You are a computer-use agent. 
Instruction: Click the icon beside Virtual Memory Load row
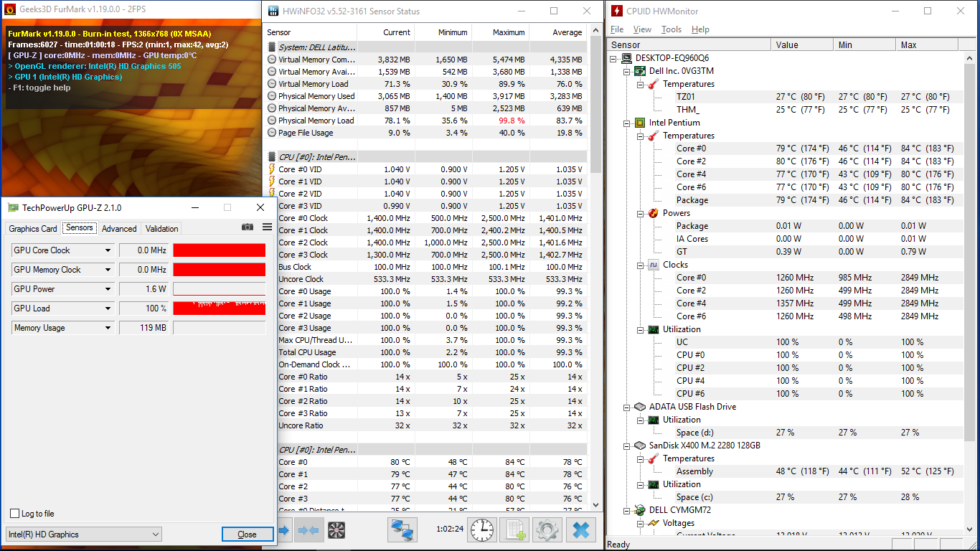(x=272, y=84)
